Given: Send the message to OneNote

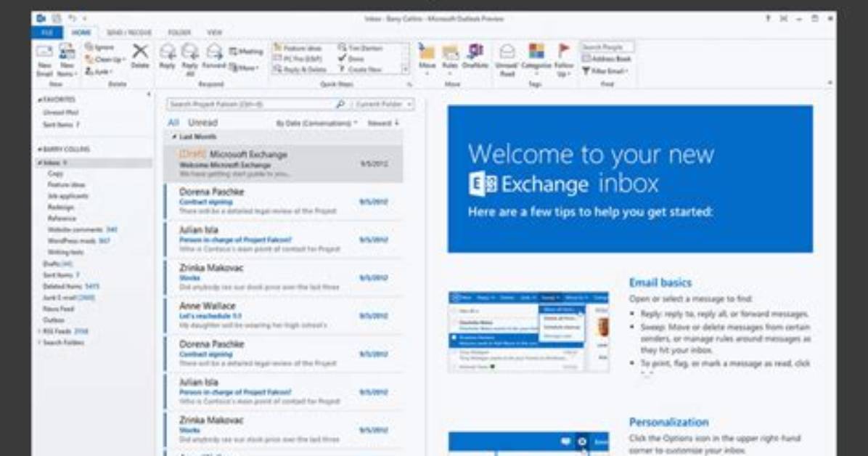Looking at the screenshot, I should (475, 57).
